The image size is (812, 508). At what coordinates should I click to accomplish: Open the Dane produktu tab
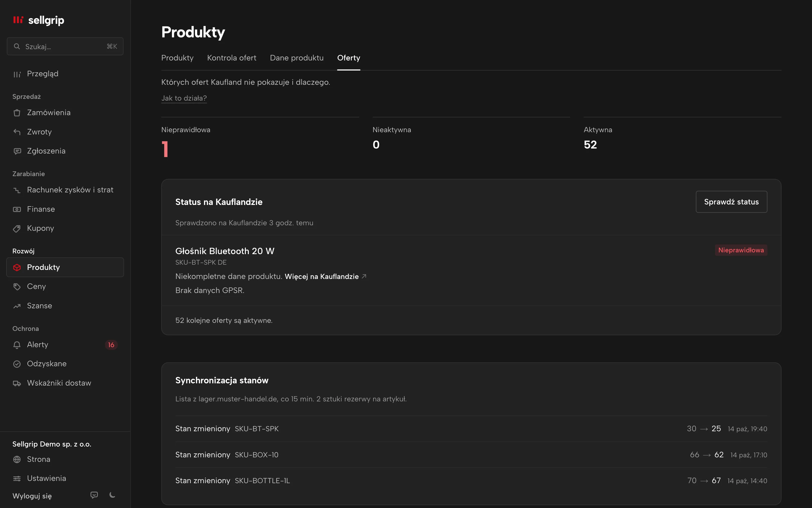(x=297, y=58)
